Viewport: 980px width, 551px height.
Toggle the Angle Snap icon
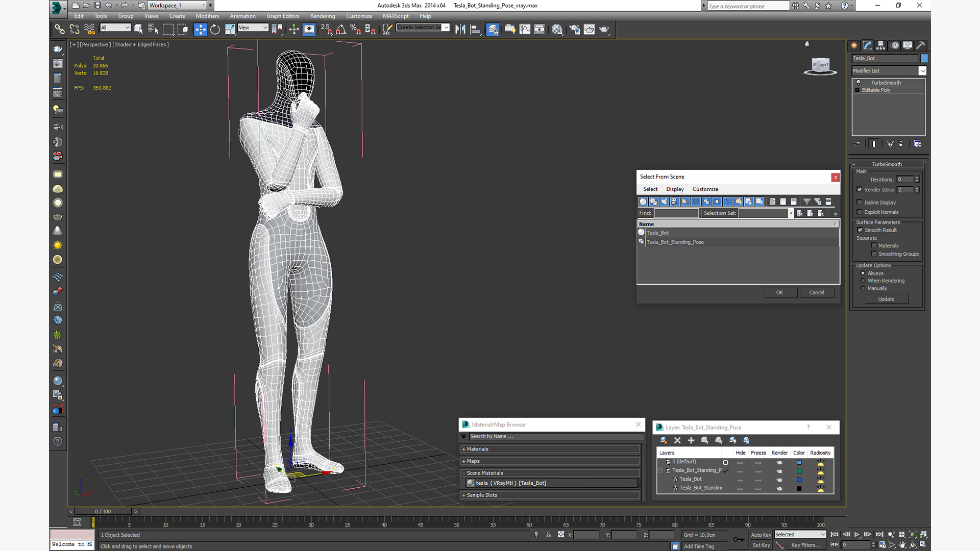pos(341,30)
